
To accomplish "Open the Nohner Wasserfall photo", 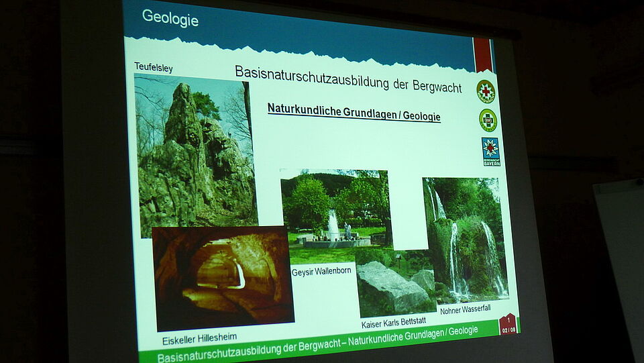I will pyautogui.click(x=464, y=238).
